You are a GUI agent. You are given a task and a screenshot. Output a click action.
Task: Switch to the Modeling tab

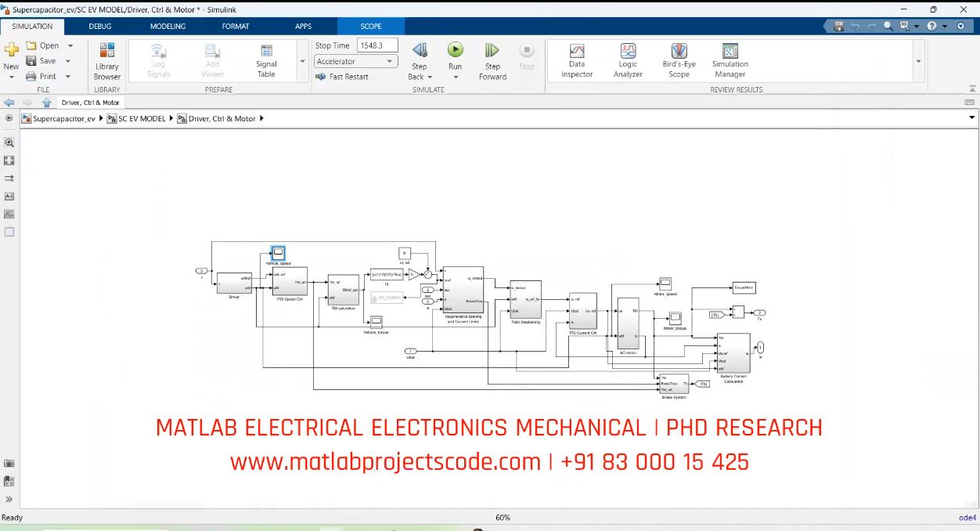[x=168, y=27]
